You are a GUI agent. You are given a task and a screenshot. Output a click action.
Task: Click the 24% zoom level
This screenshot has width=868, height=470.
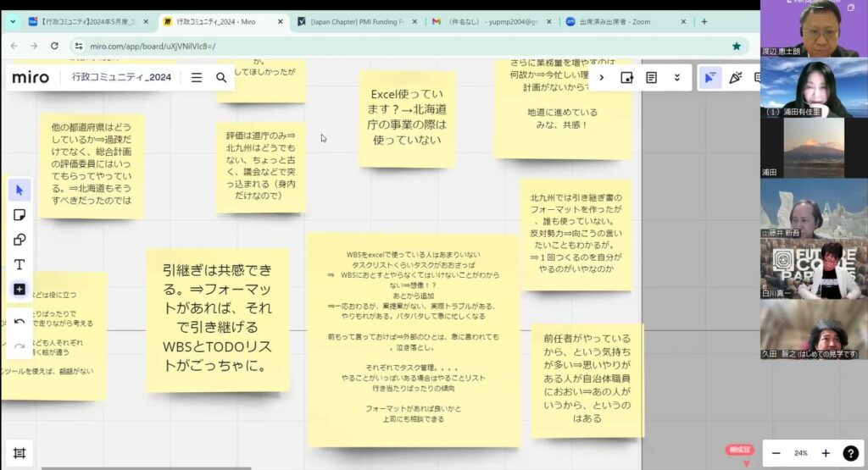(800, 453)
